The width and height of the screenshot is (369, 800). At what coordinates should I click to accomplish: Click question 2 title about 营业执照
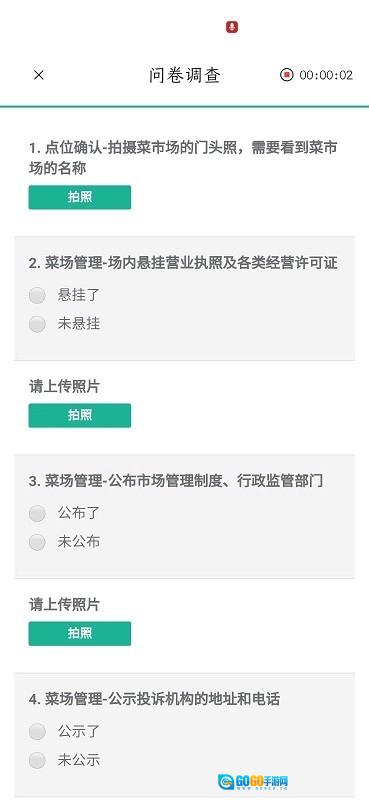click(183, 263)
